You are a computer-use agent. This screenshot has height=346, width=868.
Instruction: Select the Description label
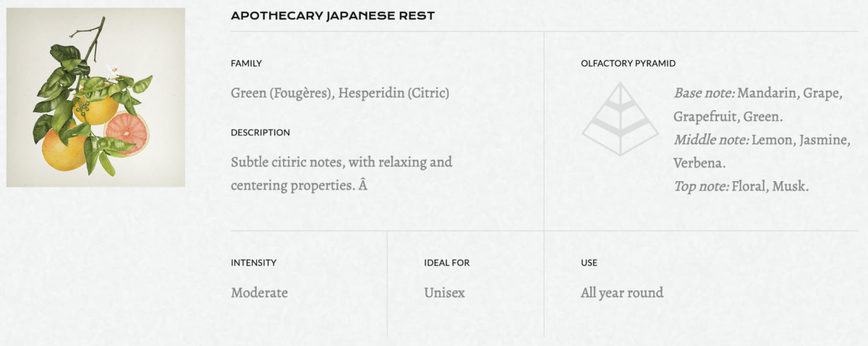click(260, 132)
